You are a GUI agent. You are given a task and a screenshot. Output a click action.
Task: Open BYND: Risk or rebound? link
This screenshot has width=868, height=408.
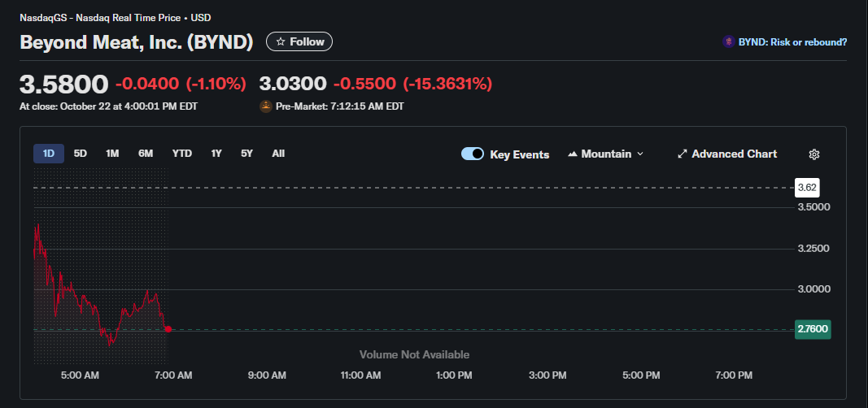point(792,42)
